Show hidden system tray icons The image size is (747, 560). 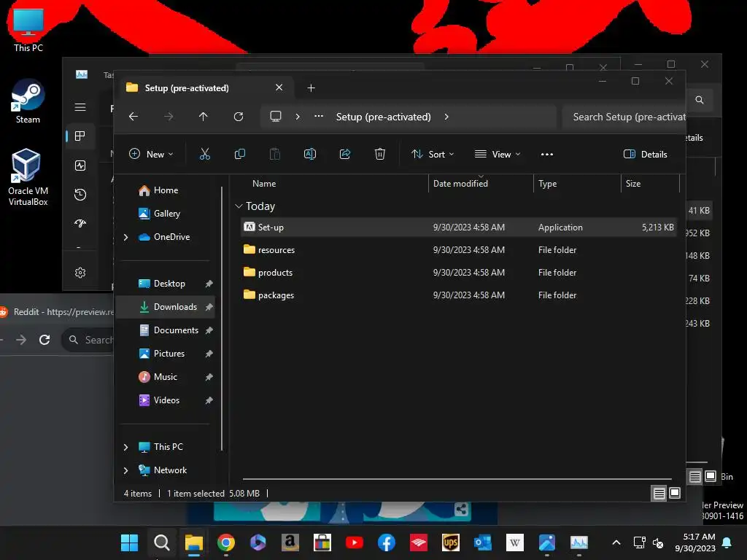coord(616,542)
